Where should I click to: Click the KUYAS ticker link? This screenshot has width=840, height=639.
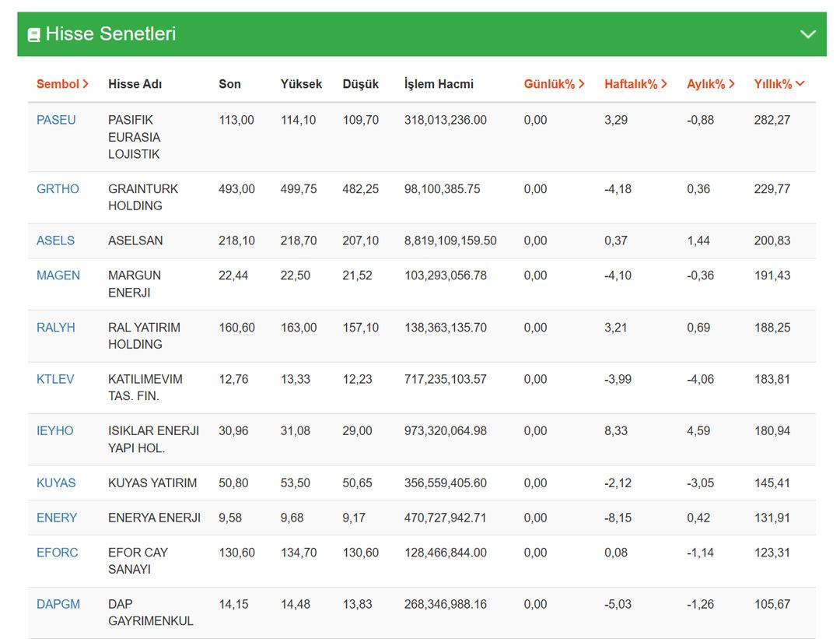tap(56, 483)
